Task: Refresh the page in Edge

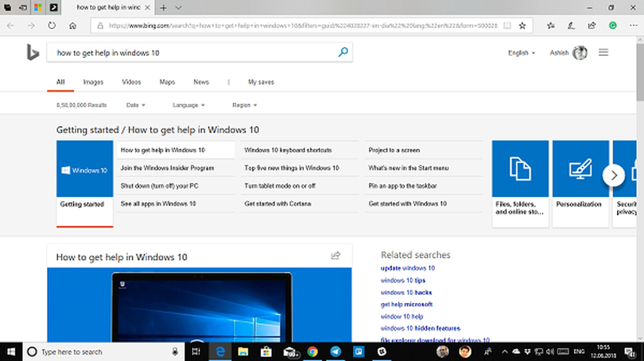Action: 52,26
